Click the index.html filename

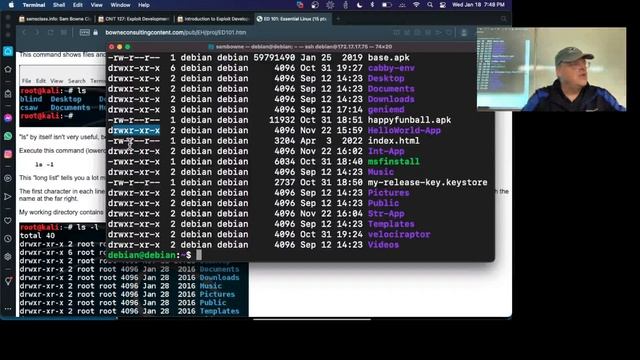point(393,141)
